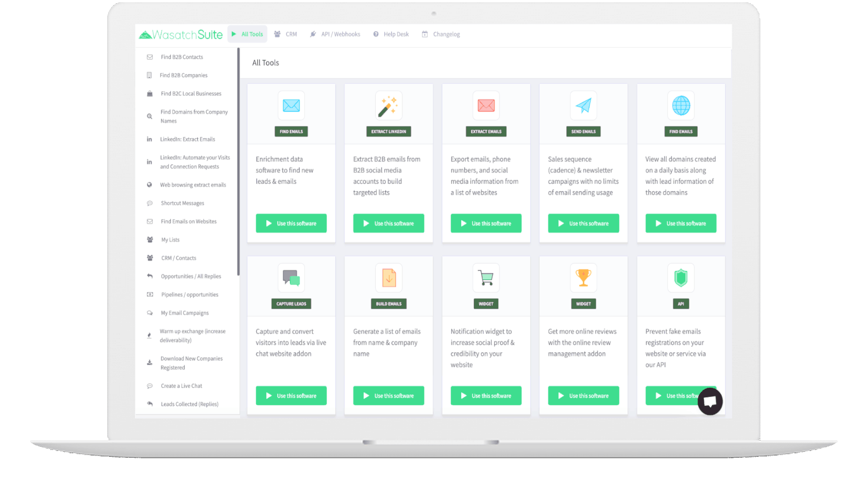Click envelope icon beside Find Emails on Websites
This screenshot has height=488, width=868.
point(150,221)
